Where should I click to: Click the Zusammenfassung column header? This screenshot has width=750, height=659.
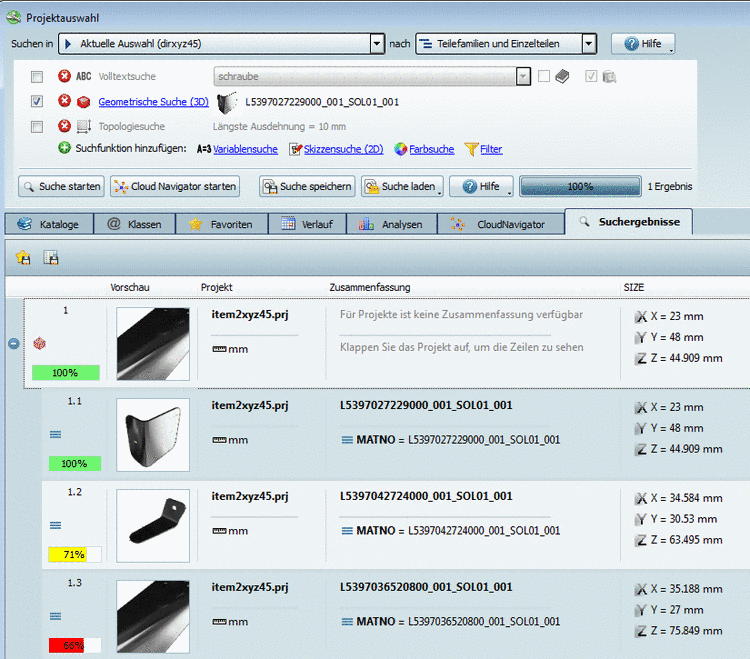(x=370, y=287)
